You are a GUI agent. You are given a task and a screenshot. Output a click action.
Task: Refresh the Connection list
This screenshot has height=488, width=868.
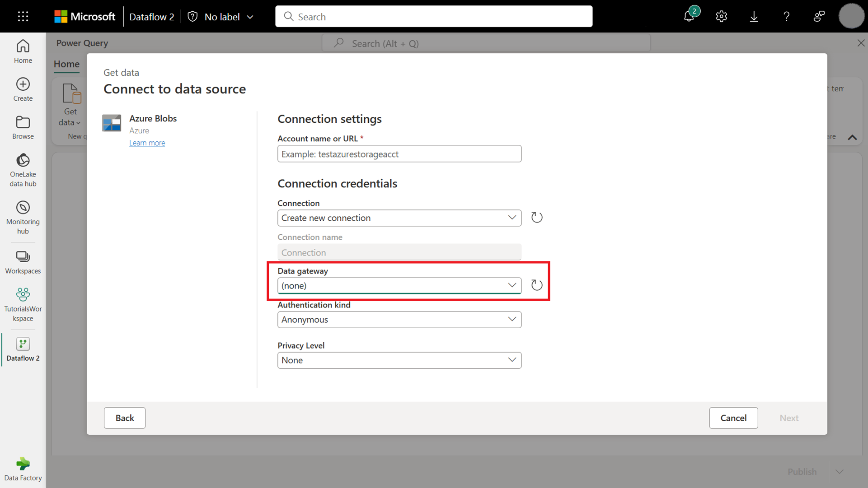coord(536,218)
